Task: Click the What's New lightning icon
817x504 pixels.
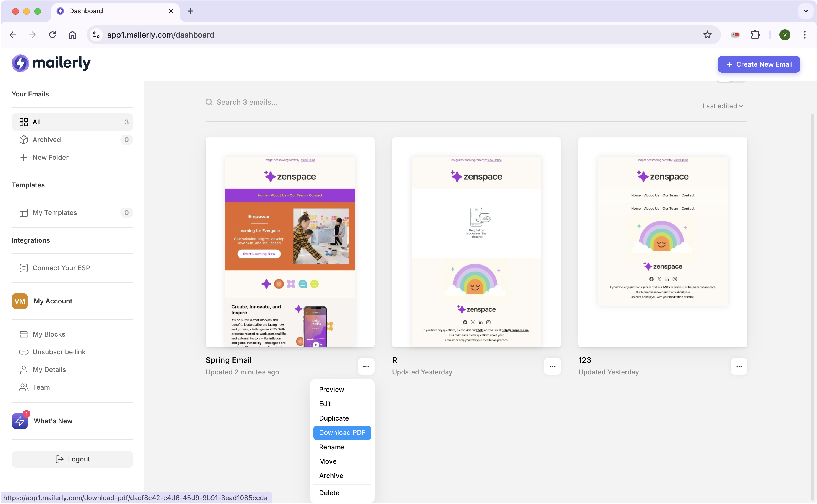Action: pyautogui.click(x=20, y=421)
